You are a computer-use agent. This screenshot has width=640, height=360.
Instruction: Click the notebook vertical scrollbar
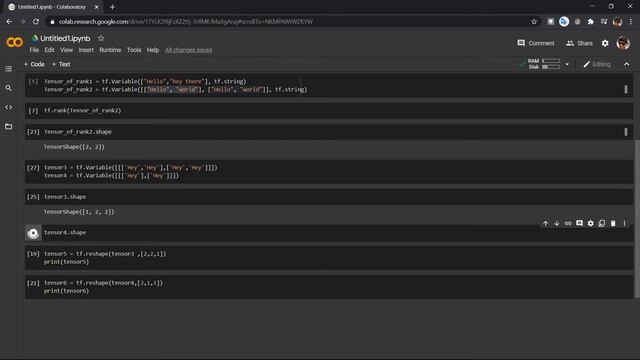click(x=637, y=218)
